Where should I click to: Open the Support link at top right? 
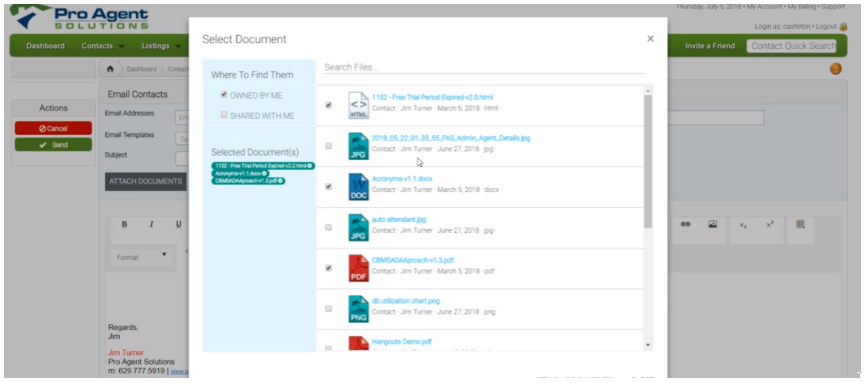coord(834,7)
